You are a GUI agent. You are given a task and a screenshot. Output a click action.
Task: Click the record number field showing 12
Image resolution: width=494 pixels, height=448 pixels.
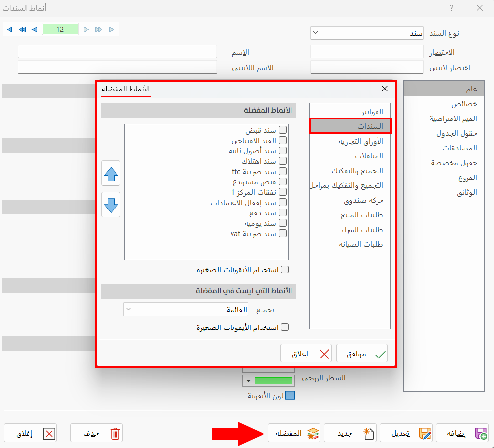coord(60,30)
